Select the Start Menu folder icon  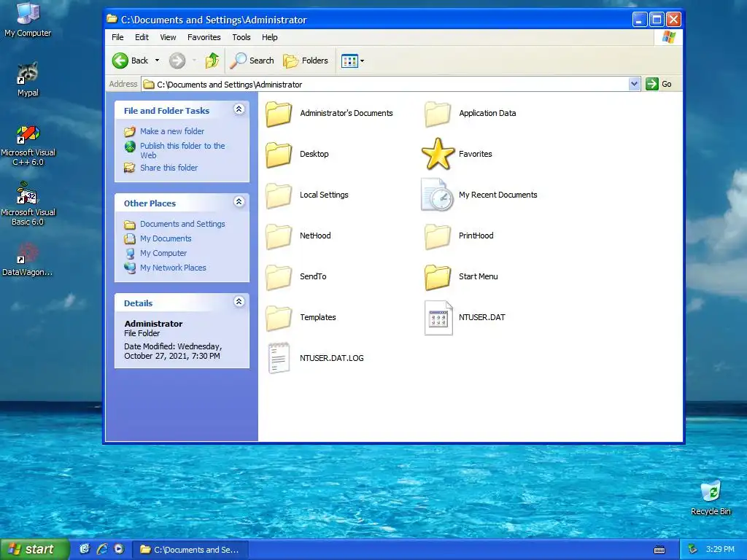coord(438,276)
